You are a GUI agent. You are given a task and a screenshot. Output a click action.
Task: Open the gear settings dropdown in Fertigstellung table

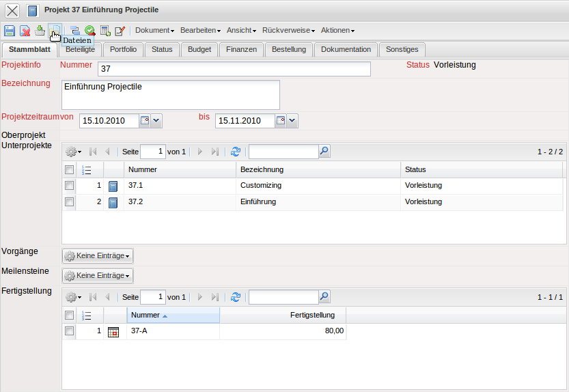click(x=72, y=297)
